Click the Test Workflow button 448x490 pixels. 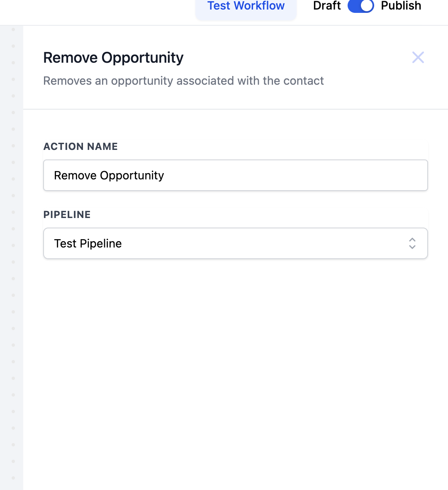tap(246, 7)
